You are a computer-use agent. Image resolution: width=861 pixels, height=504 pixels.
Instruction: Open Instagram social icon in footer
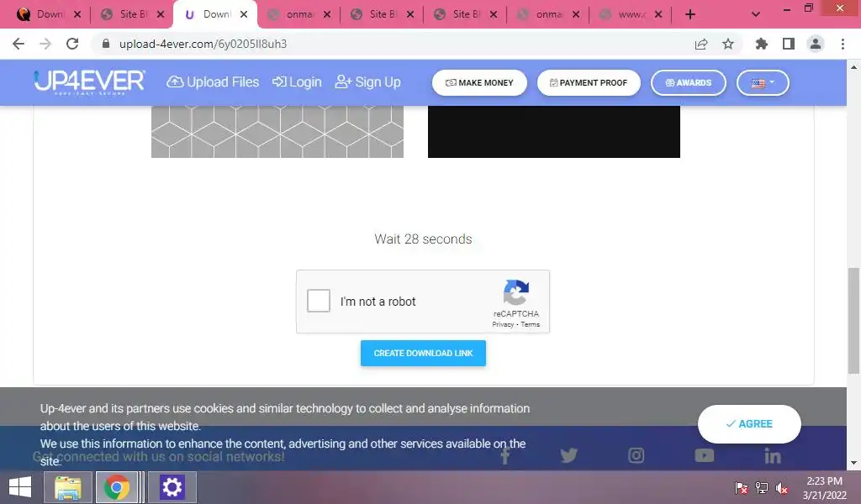tap(636, 455)
